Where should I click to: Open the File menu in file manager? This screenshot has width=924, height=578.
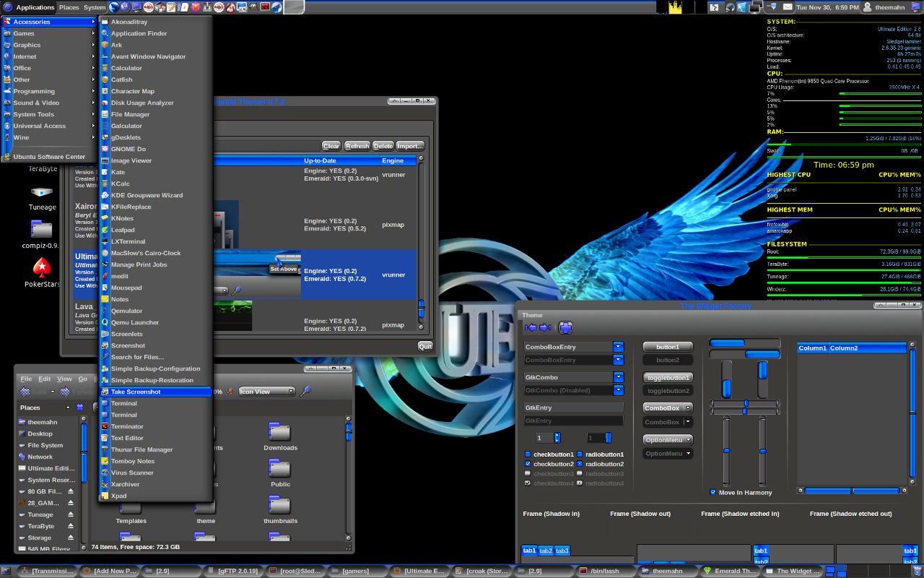pos(26,379)
